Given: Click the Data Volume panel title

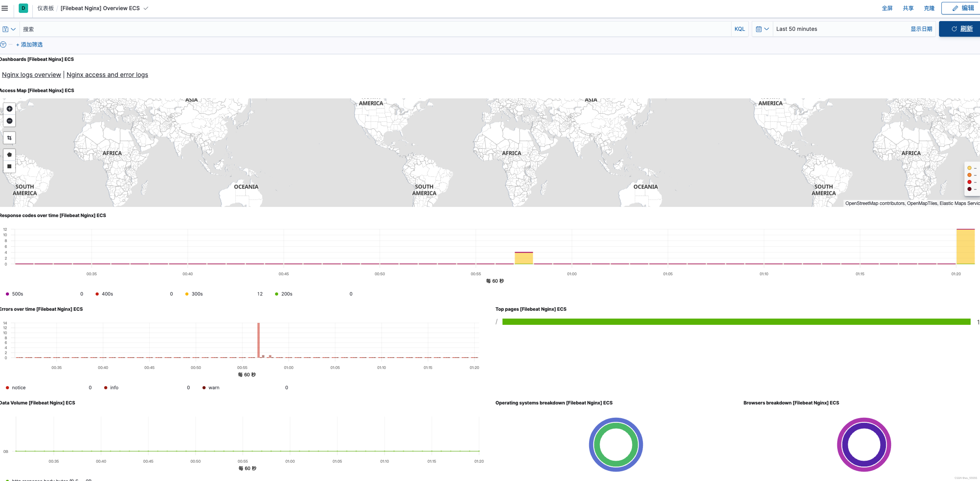Looking at the screenshot, I should point(37,403).
